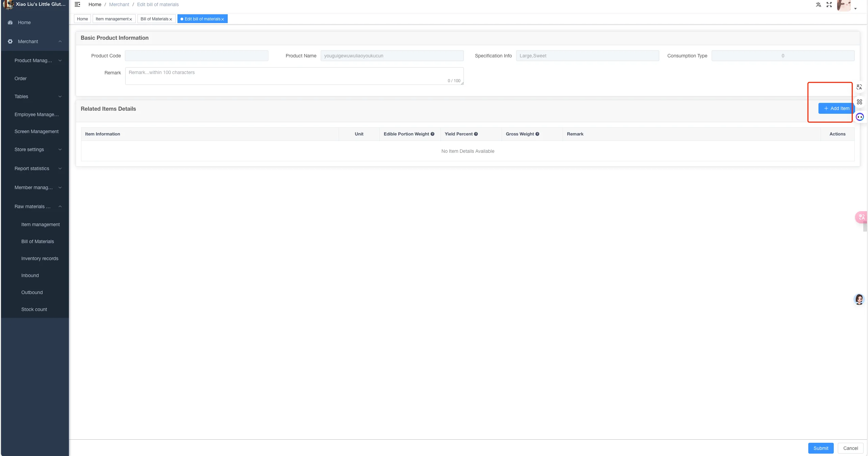Open Screen Management in sidebar

tap(37, 131)
